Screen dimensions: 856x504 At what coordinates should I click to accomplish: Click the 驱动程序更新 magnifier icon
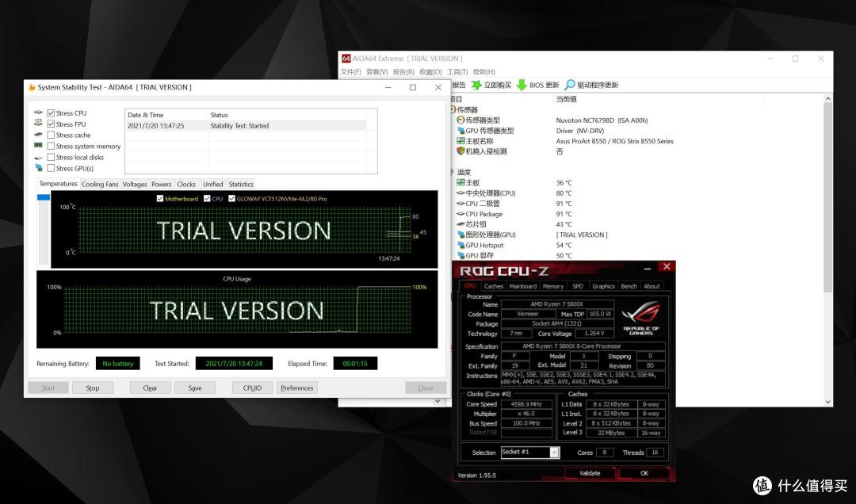point(570,85)
